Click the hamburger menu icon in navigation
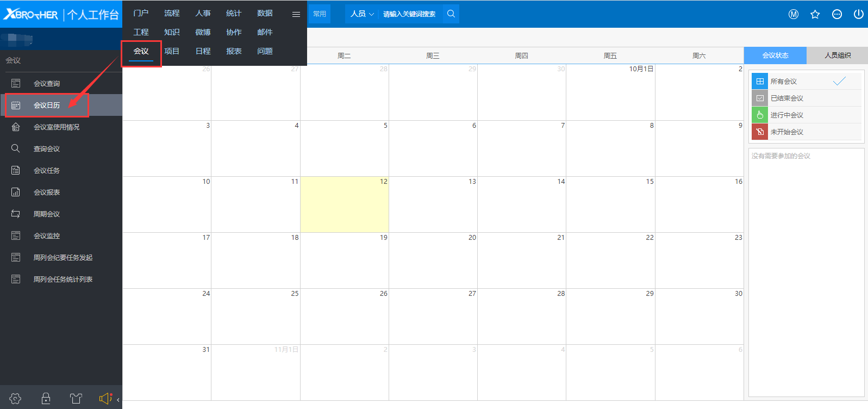This screenshot has height=409, width=868. pos(296,14)
